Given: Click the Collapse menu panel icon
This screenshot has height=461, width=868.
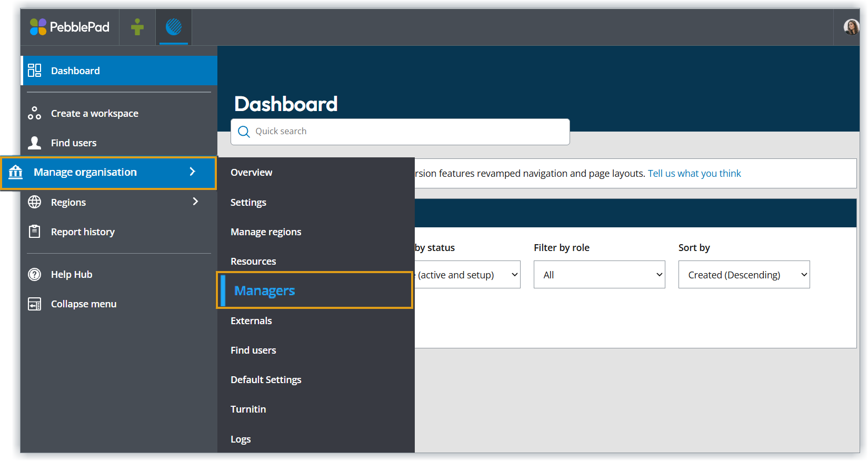Looking at the screenshot, I should pos(35,304).
